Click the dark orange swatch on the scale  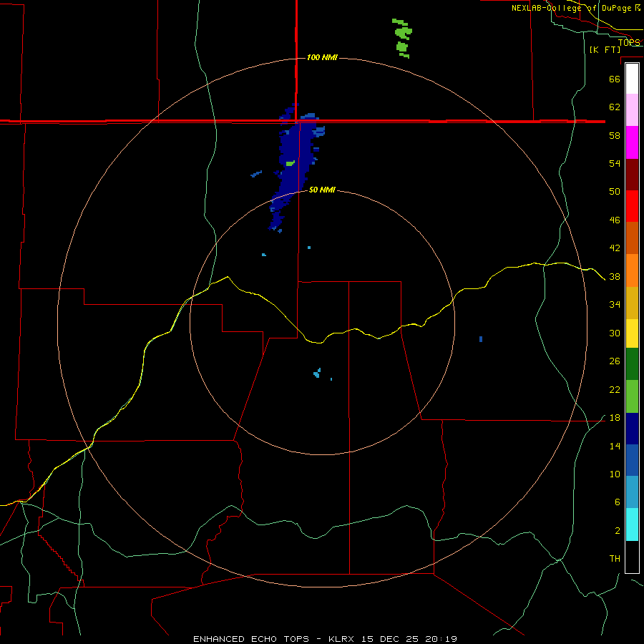point(632,238)
